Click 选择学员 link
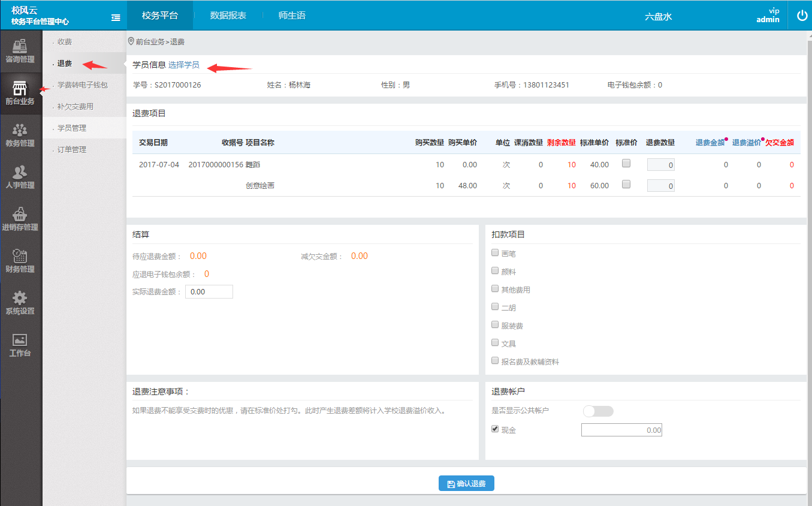 [184, 65]
